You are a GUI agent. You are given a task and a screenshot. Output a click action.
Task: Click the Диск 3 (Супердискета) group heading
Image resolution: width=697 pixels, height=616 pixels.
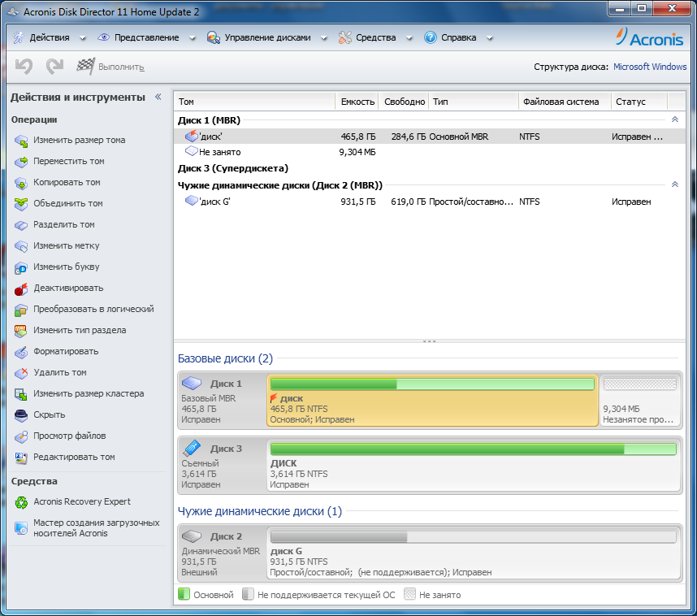[233, 168]
